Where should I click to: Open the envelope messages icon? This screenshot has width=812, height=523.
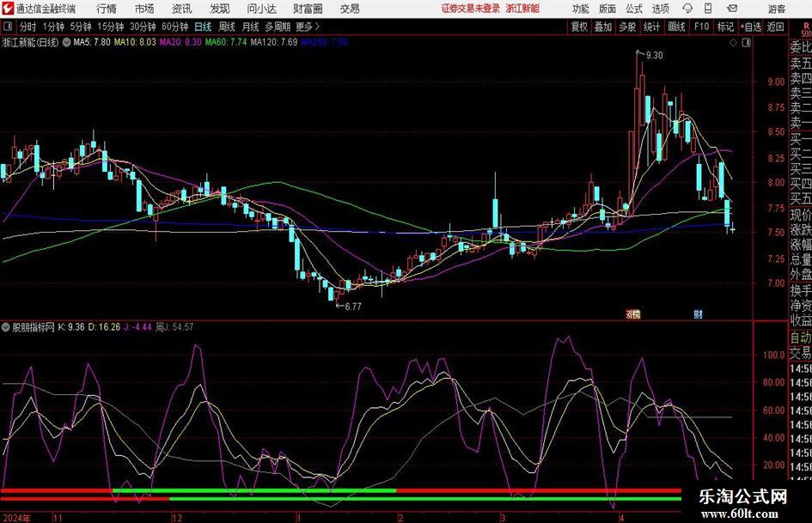point(732,9)
